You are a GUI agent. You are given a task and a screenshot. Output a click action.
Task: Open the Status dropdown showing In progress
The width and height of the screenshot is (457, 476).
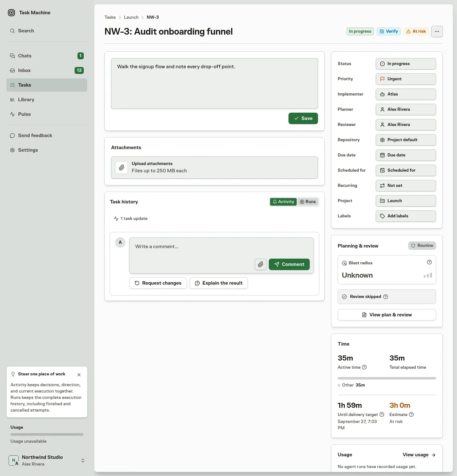[x=406, y=64]
